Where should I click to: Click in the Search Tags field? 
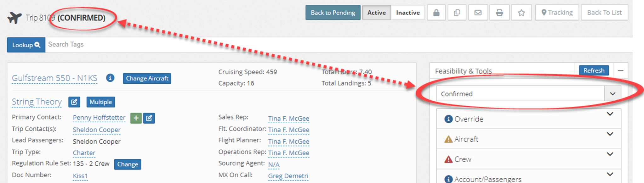point(339,45)
